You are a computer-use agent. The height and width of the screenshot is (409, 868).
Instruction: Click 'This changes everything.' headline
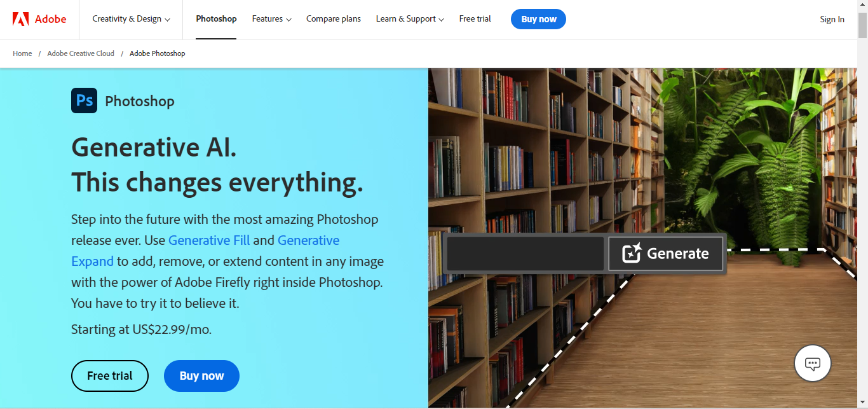pyautogui.click(x=217, y=183)
